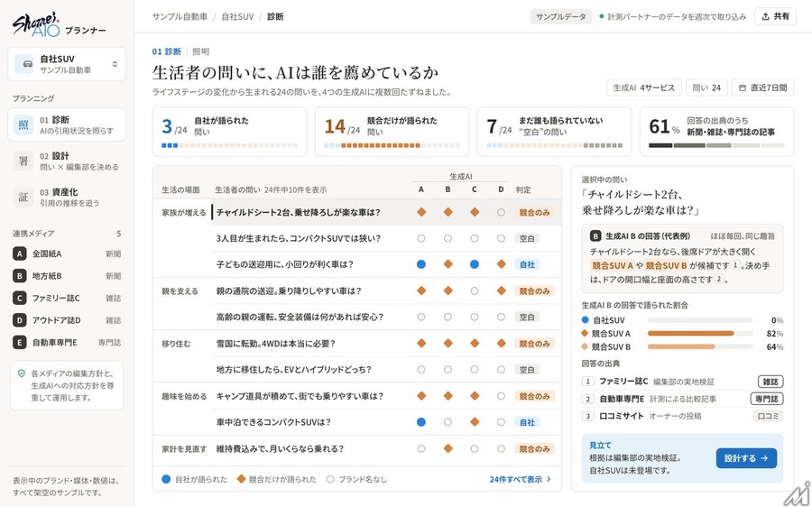Screen dimensions: 812x507
Task: Click the 7/24 空白の問い card
Action: [x=554, y=132]
